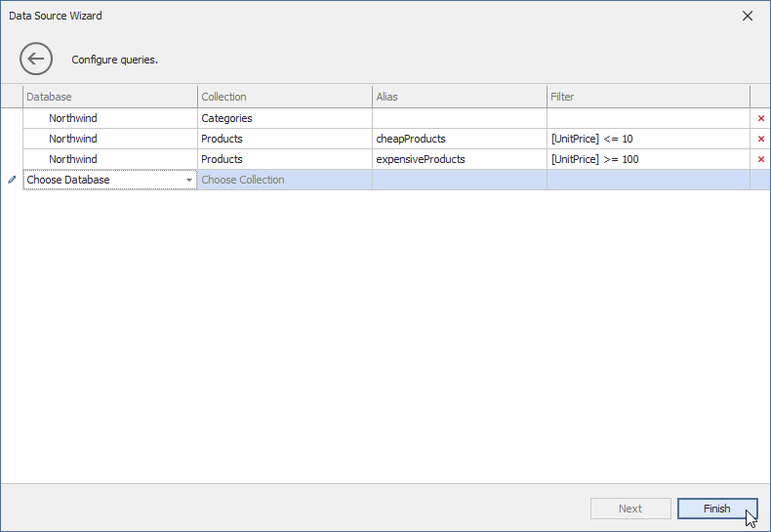
Task: Remove the cheapProducts query row
Action: 760,139
